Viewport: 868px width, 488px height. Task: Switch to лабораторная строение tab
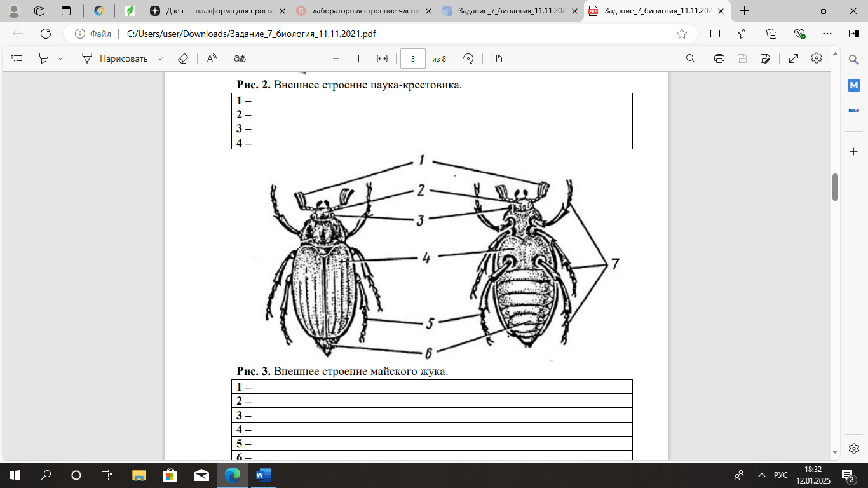365,11
